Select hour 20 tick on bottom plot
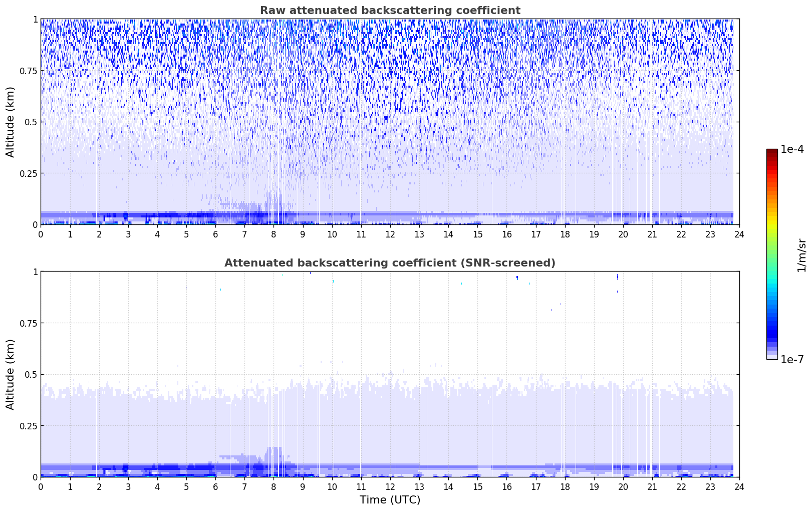812x511 pixels. click(x=623, y=486)
